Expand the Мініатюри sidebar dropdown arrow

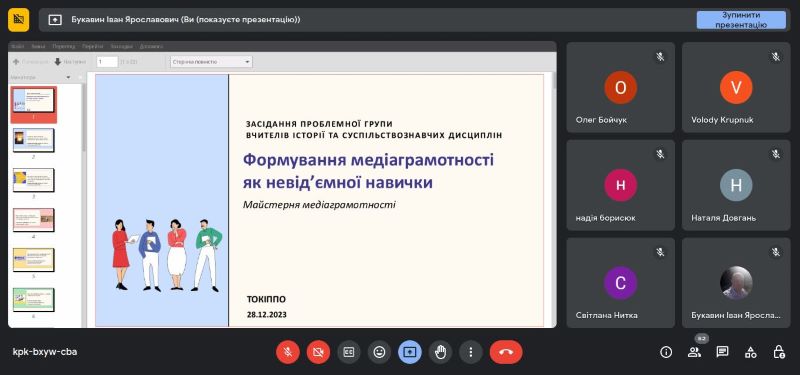(68, 78)
